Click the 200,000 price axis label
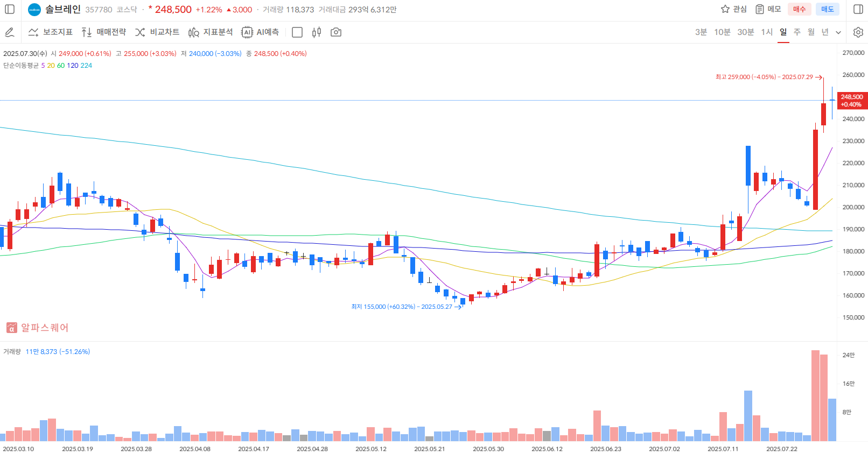The height and width of the screenshot is (453, 868). click(x=853, y=207)
